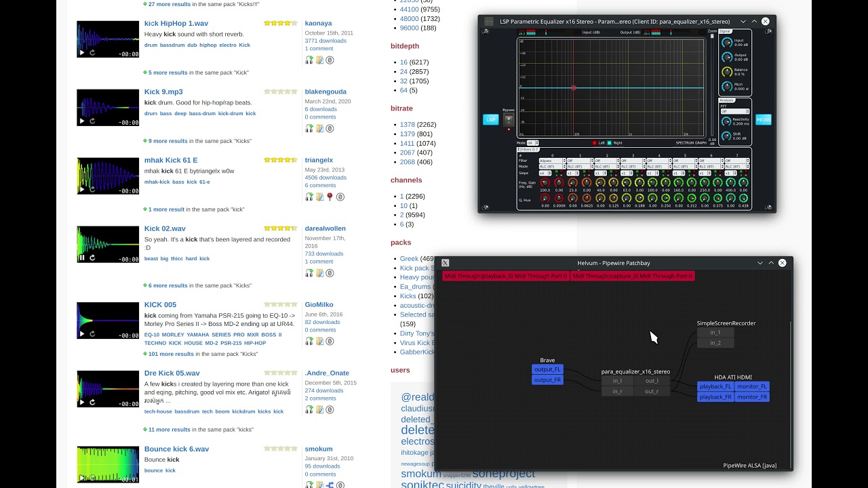
Task: Select Brave output_FL port in Helvum
Action: [547, 369]
